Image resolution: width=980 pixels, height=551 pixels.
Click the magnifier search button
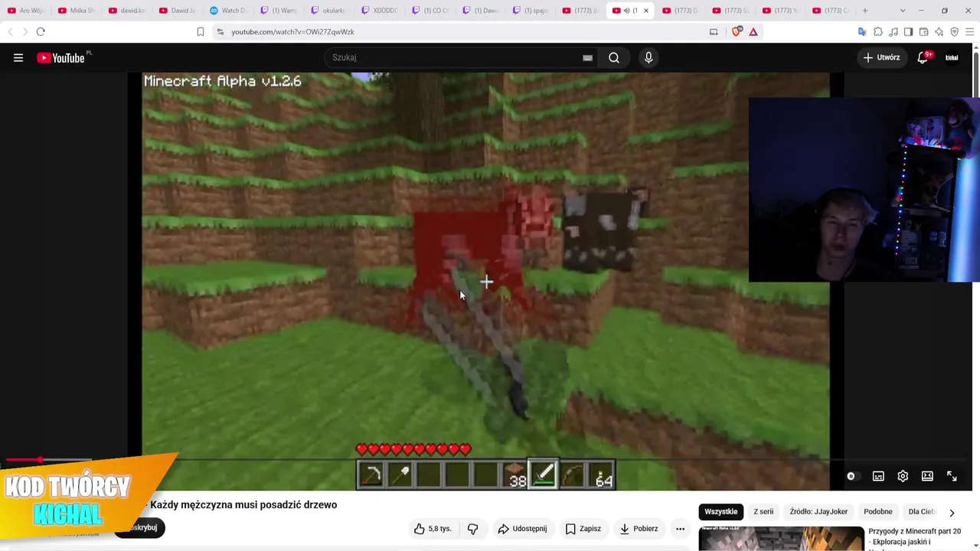point(614,57)
